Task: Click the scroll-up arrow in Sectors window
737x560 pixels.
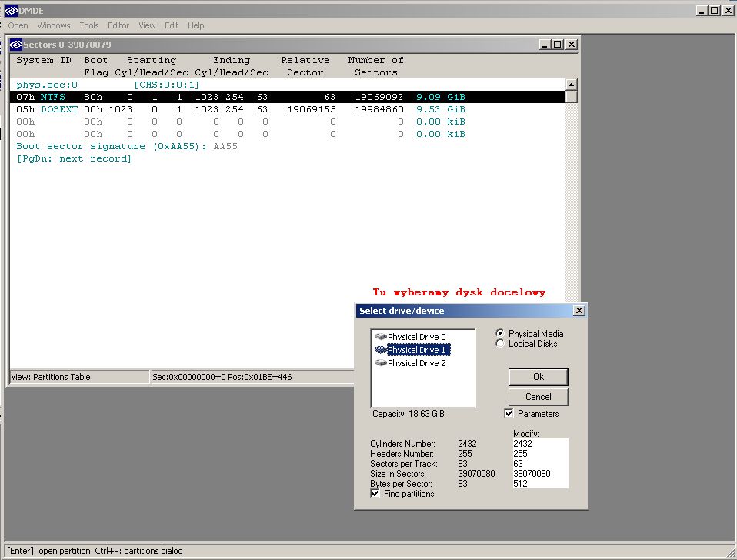Action: pos(571,85)
